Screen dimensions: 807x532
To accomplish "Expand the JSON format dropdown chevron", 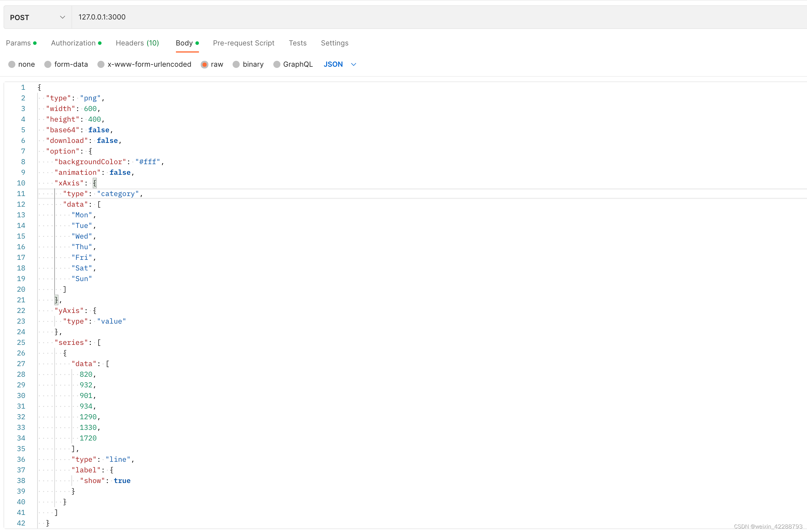I will [x=353, y=64].
